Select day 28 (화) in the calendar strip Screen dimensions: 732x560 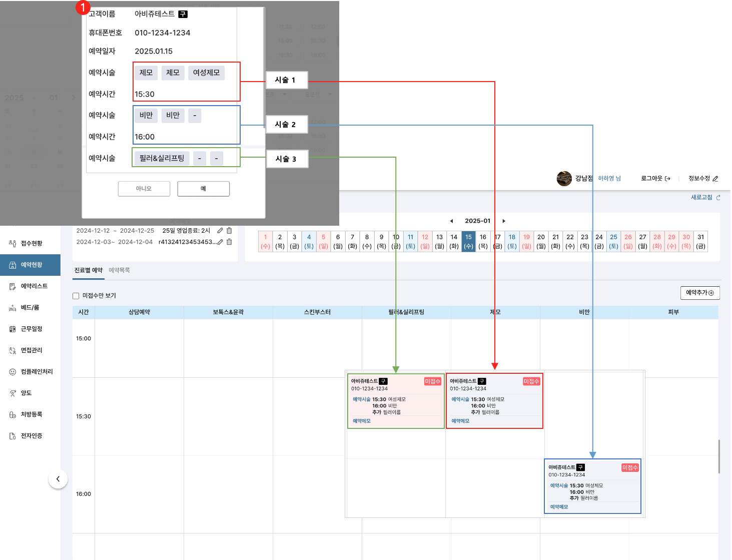coord(657,241)
